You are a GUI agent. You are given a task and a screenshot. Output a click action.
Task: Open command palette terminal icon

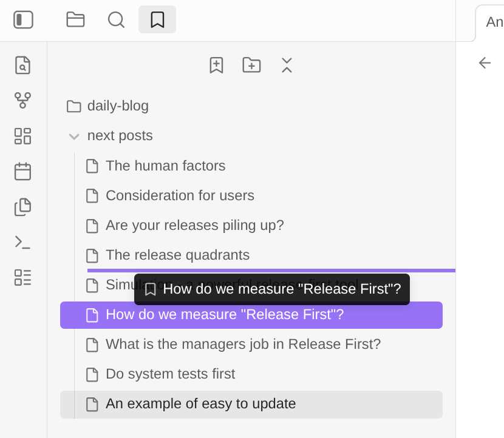click(x=22, y=242)
